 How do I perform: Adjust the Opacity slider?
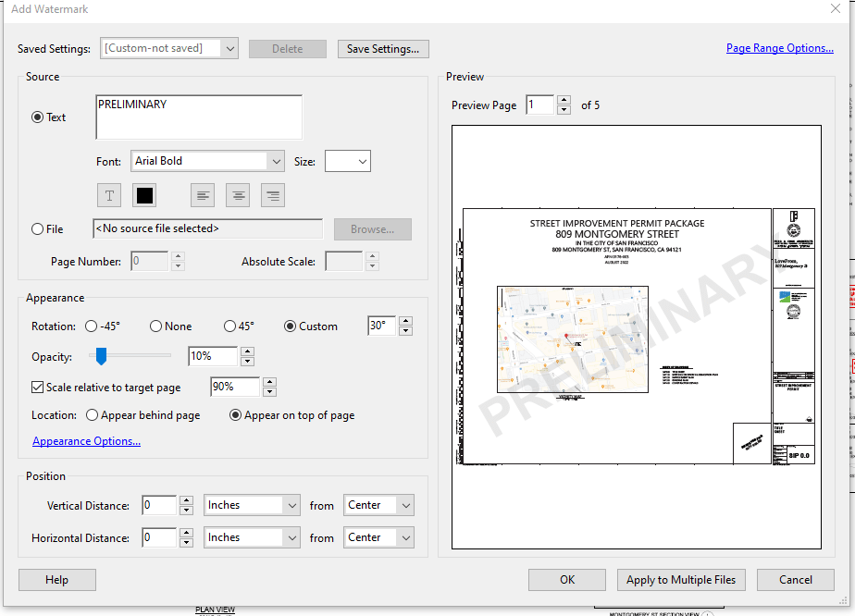[x=102, y=355]
